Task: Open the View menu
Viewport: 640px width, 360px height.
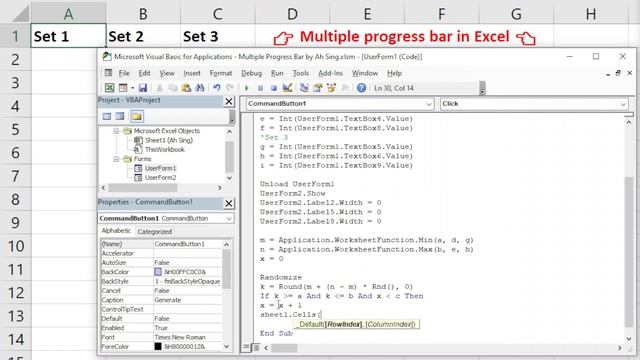Action: (x=167, y=73)
